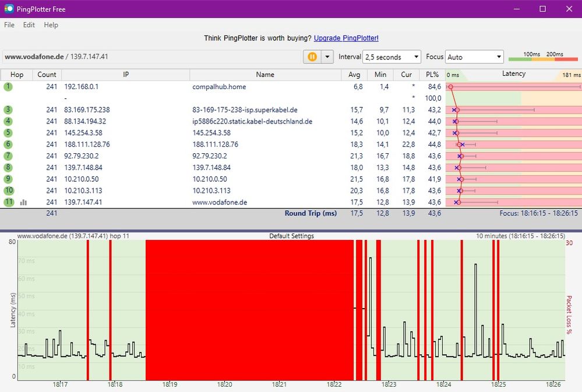
Task: Click the hop 1 green circle icon
Action: [8, 87]
